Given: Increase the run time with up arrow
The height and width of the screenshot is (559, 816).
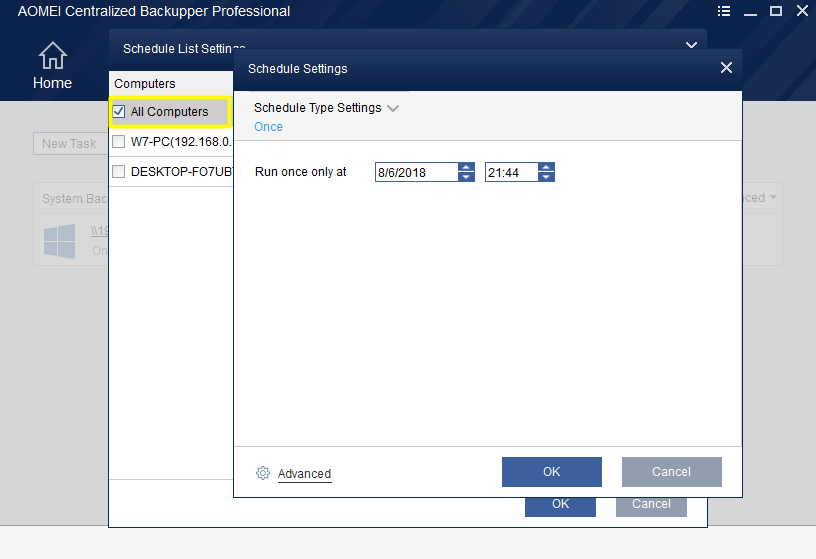Looking at the screenshot, I should pos(546,168).
